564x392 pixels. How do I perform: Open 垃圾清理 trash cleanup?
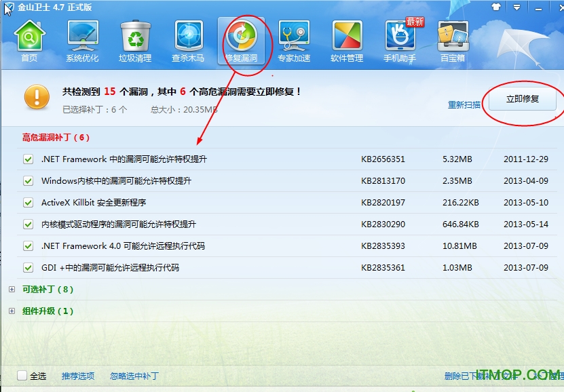(135, 39)
